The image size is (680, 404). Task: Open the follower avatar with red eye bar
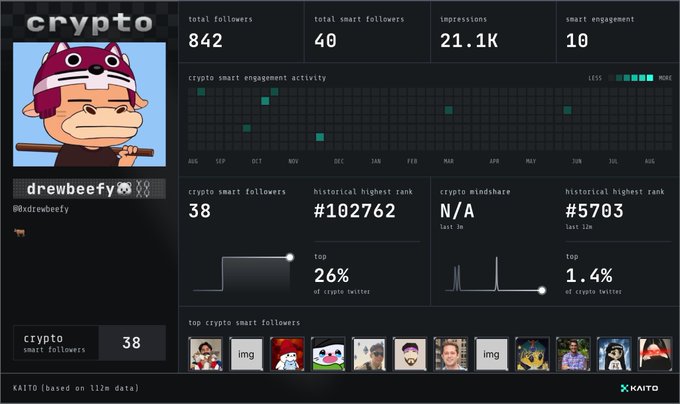coord(655,354)
